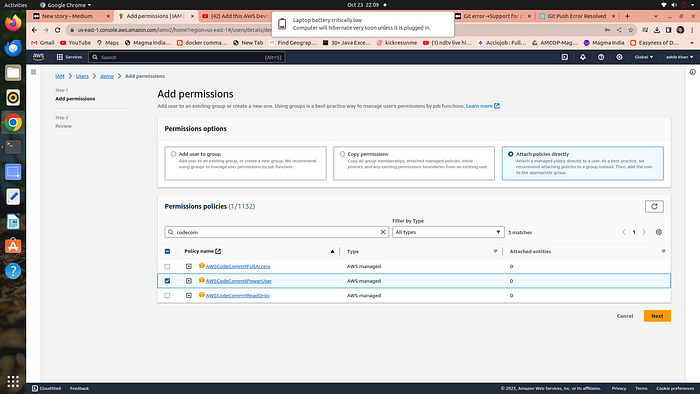Open table preferences gear for policies
Viewport: 700px width, 394px height.
658,232
